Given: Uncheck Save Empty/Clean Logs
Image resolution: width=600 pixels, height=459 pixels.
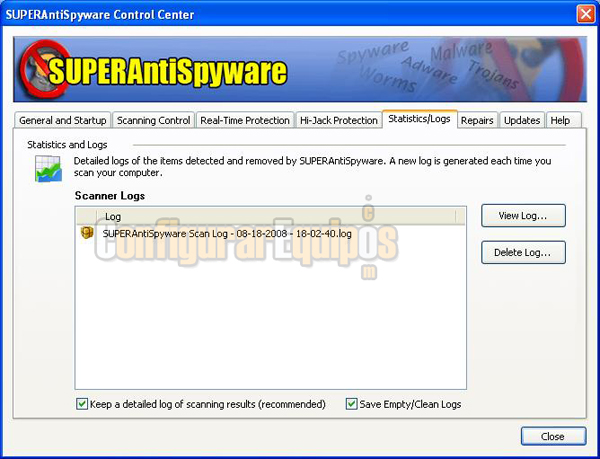Looking at the screenshot, I should pos(351,404).
